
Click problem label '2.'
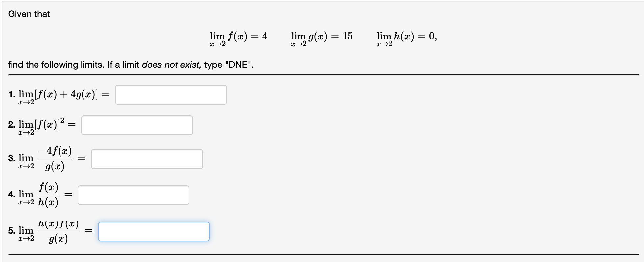(x=12, y=125)
